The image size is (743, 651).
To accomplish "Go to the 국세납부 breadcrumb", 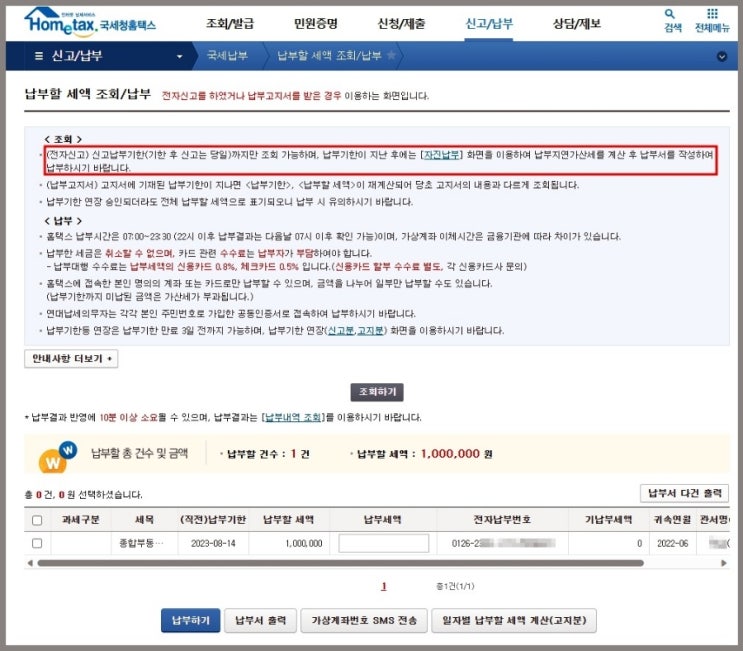I will click(x=227, y=55).
